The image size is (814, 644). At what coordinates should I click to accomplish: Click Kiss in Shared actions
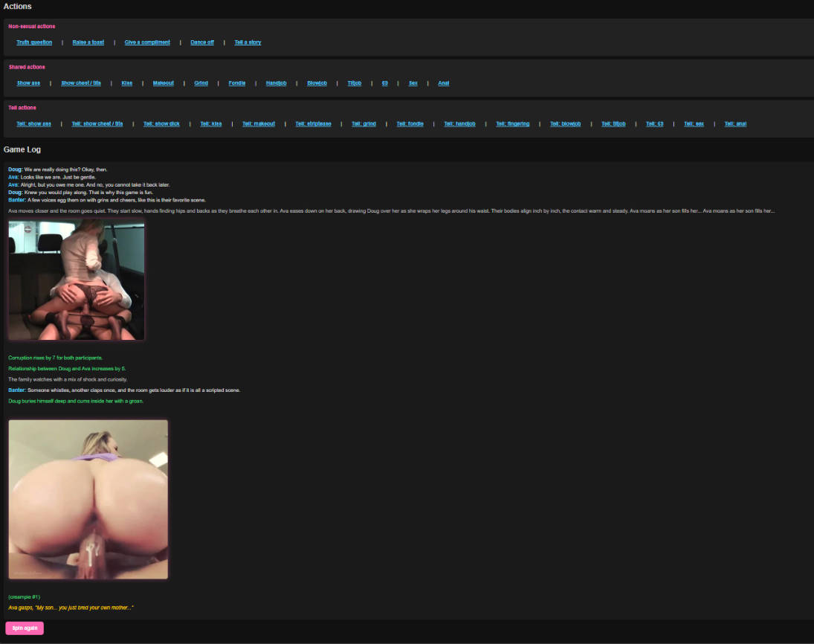click(127, 83)
